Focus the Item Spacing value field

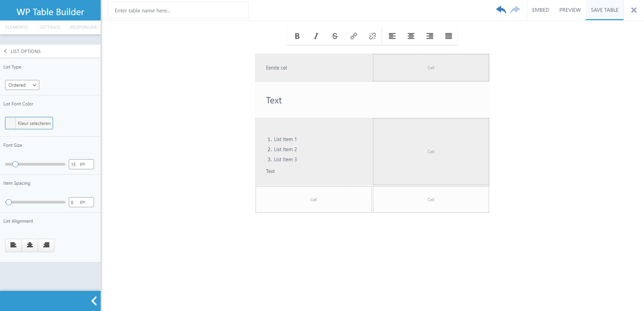click(81, 202)
